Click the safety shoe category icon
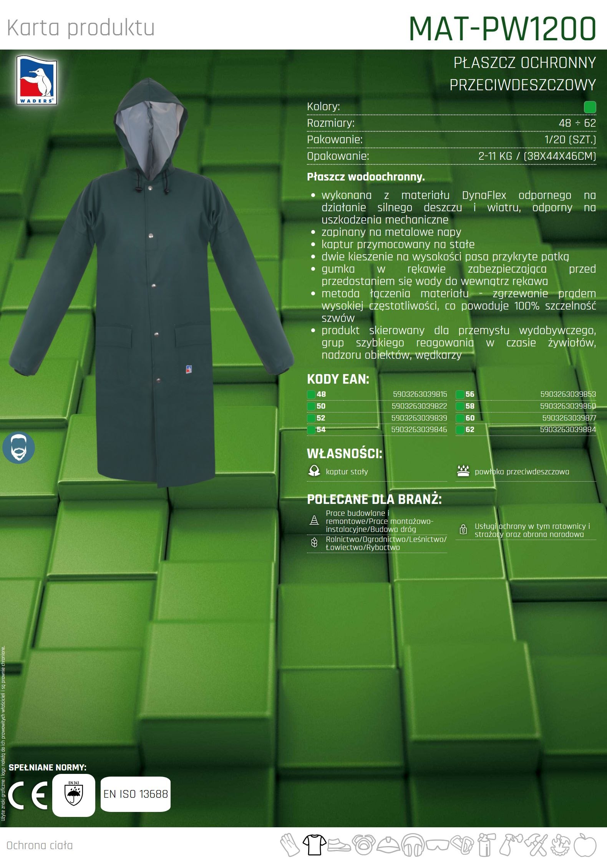Screen dimensions: 607x868 (339, 845)
